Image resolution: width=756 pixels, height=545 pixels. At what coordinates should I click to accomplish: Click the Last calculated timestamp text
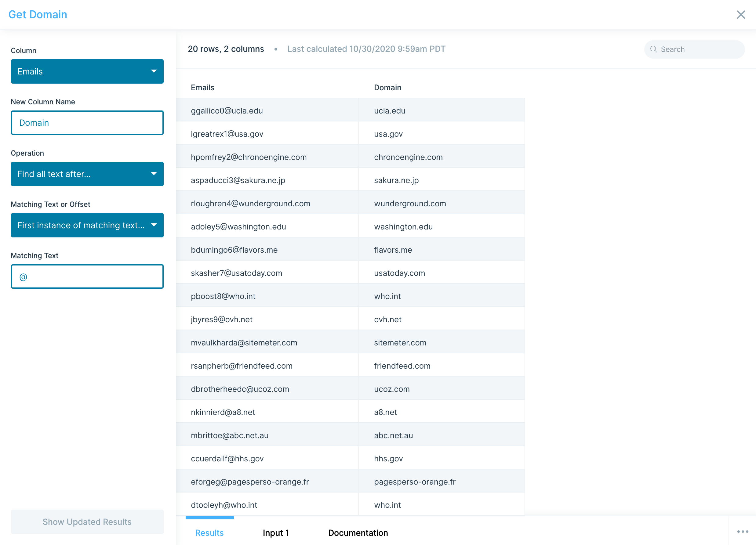[x=366, y=49]
